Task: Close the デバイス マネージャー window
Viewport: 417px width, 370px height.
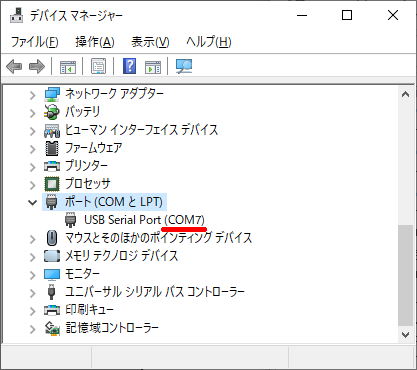Action: pyautogui.click(x=393, y=15)
